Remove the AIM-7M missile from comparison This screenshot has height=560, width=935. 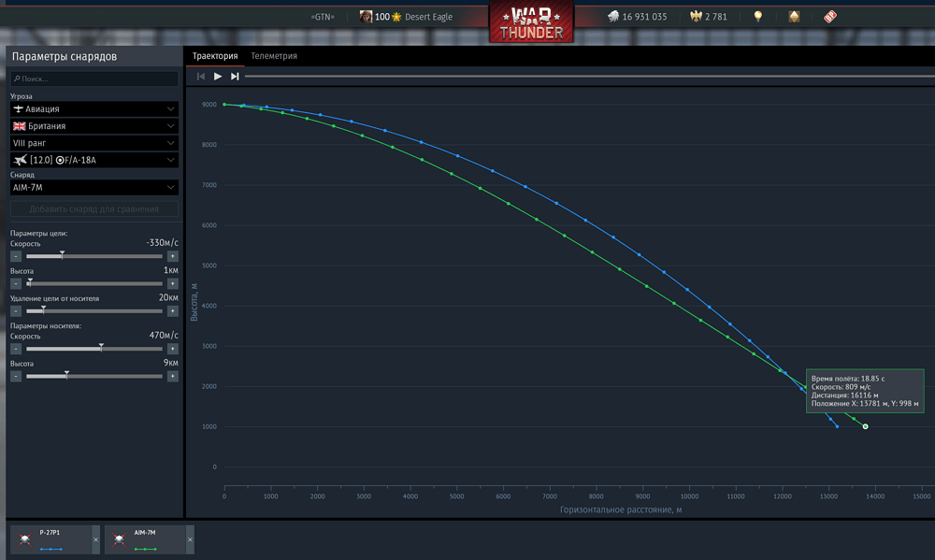coord(190,539)
